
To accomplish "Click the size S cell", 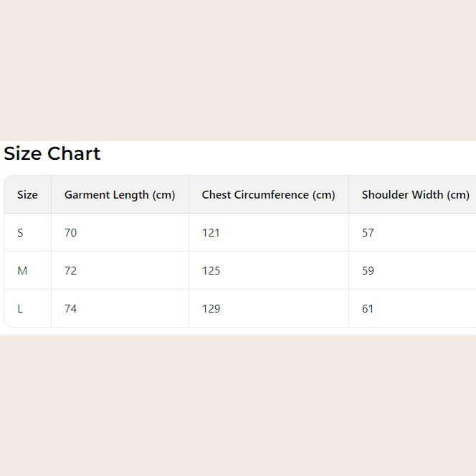I will point(20,233).
